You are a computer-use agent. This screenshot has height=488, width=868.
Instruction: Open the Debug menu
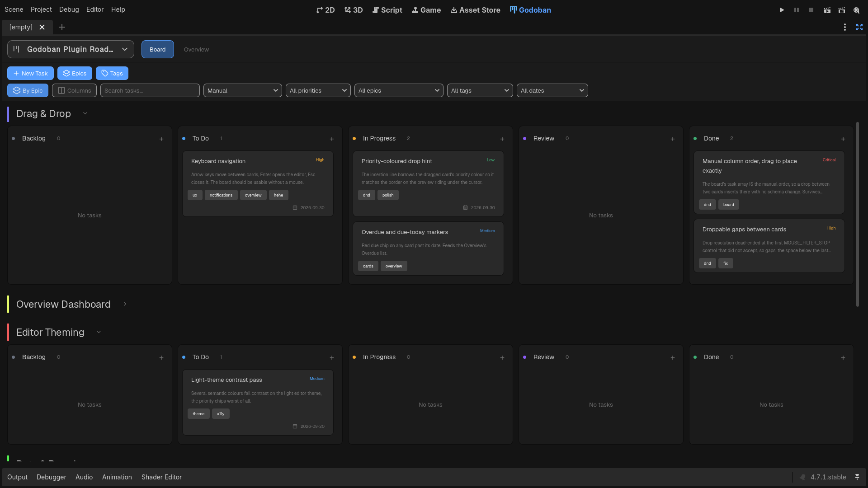(69, 9)
